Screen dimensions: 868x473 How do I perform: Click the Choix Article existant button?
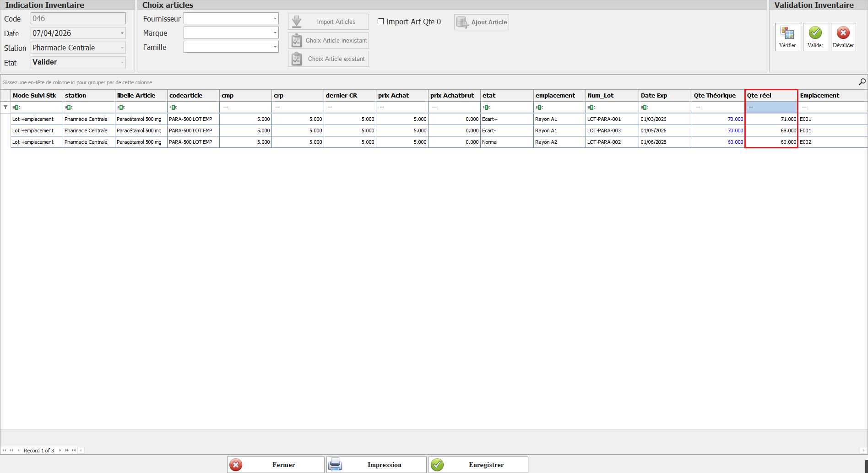point(328,59)
